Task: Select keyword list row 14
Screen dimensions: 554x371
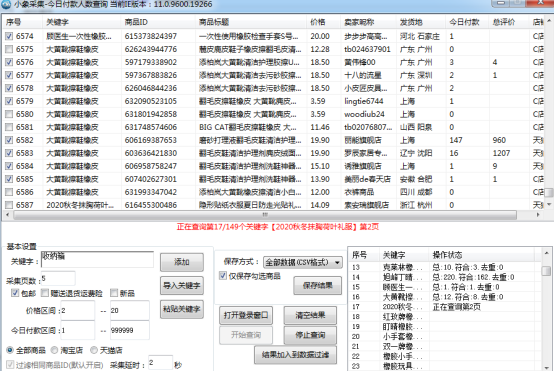Action: (x=445, y=277)
